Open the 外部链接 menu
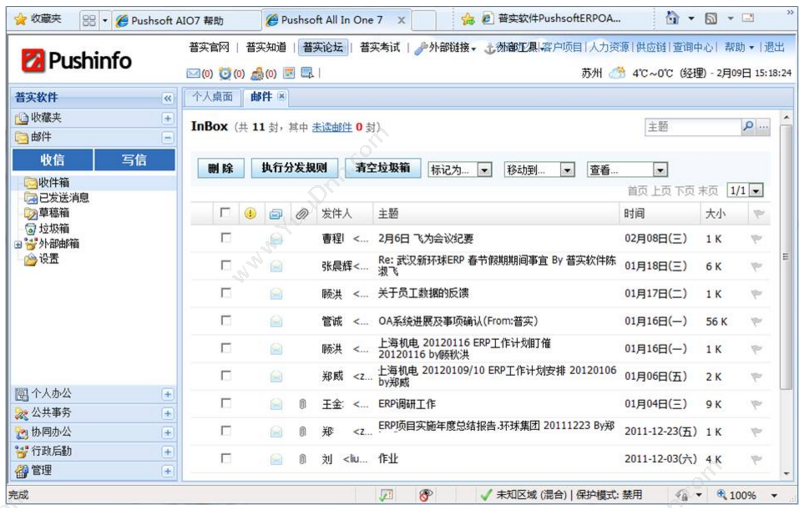The width and height of the screenshot is (801, 508). pos(445,48)
